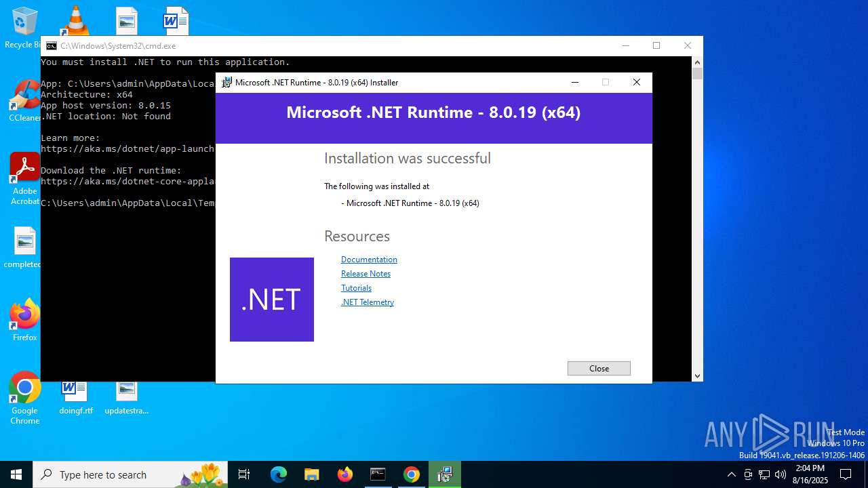Screen dimensions: 868x488
Task: Click the installer title bar icon
Action: point(226,82)
